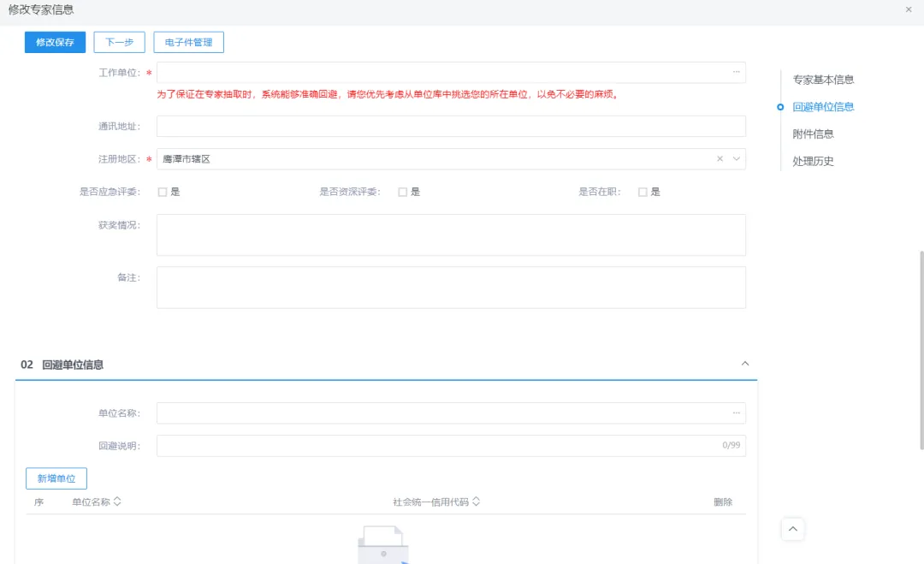The image size is (924, 564).
Task: Sort the table by 单位名称 column
Action: [117, 502]
